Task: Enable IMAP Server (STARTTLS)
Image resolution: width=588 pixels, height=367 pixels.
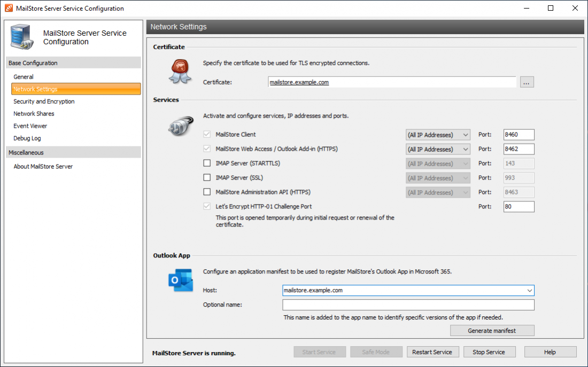Action: [207, 163]
